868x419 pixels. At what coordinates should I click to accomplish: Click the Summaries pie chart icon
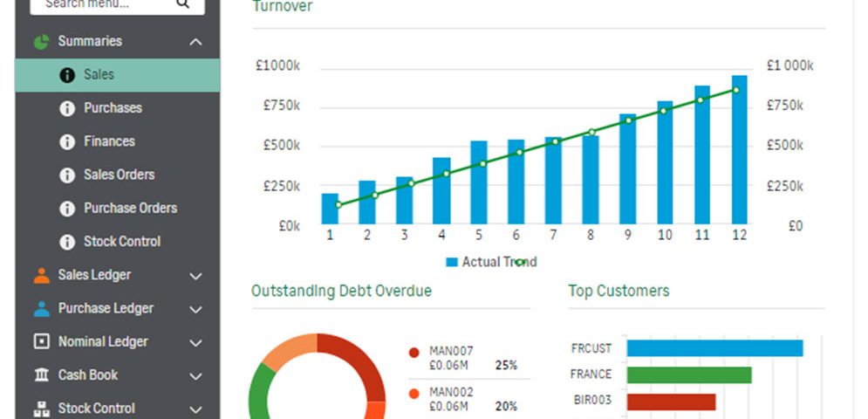42,42
